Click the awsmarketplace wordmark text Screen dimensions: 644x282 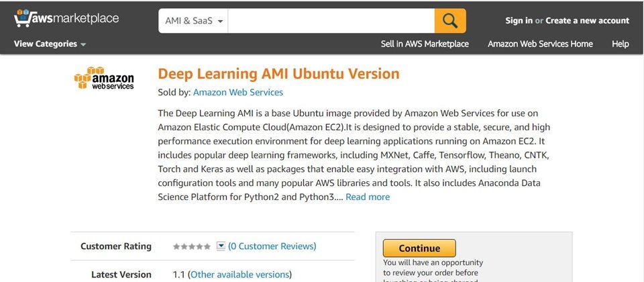click(75, 18)
